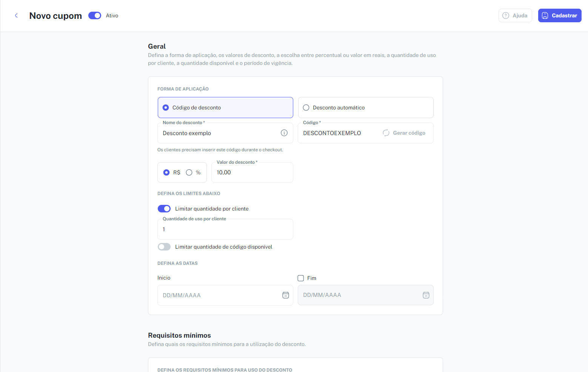Open the calendar icon in Fim date field
The image size is (588, 372).
point(426,295)
